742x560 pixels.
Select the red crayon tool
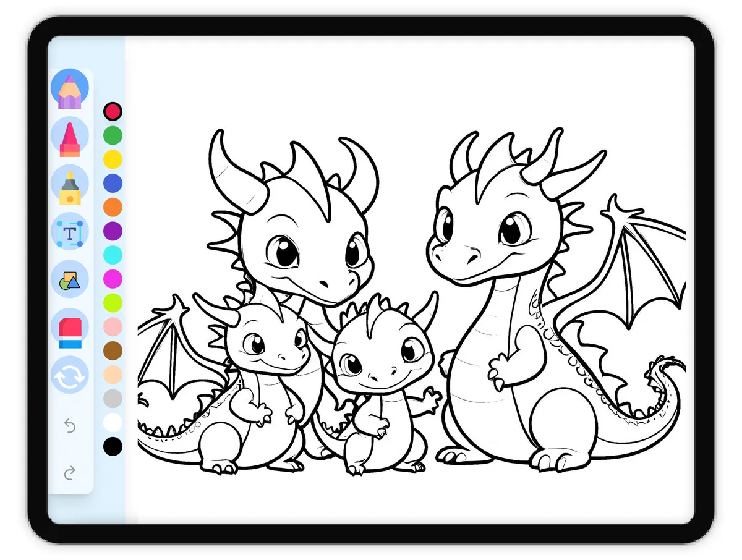(70, 137)
